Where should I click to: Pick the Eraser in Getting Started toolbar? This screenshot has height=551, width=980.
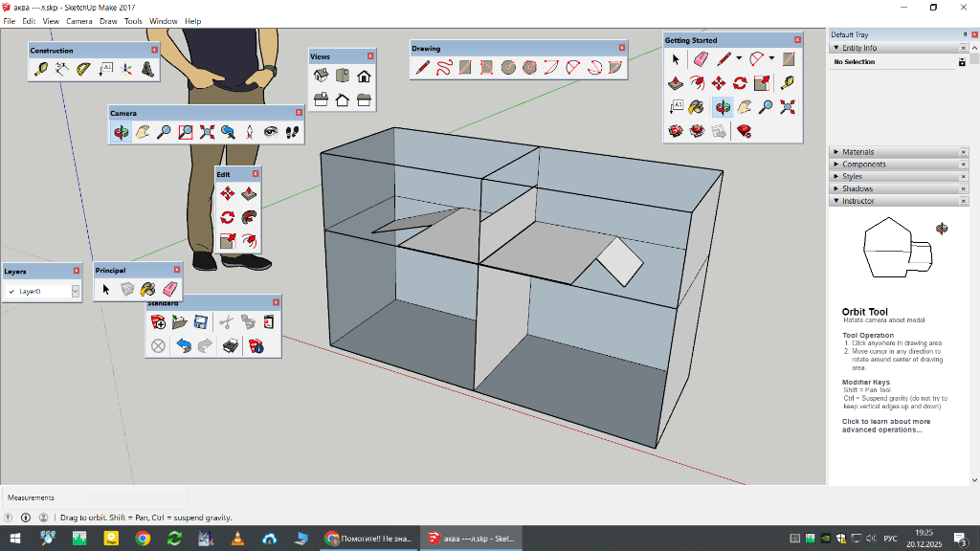[699, 59]
